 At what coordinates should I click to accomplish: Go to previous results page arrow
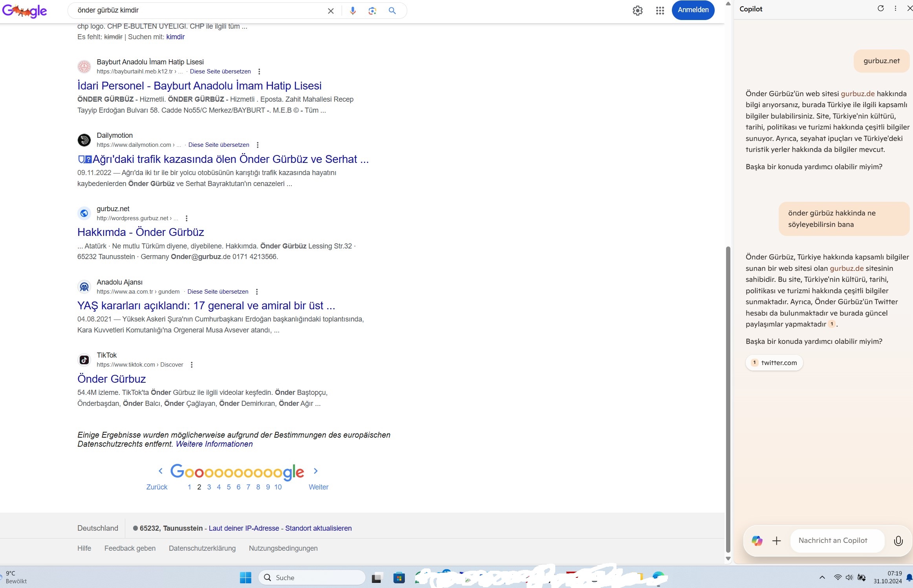click(x=161, y=471)
